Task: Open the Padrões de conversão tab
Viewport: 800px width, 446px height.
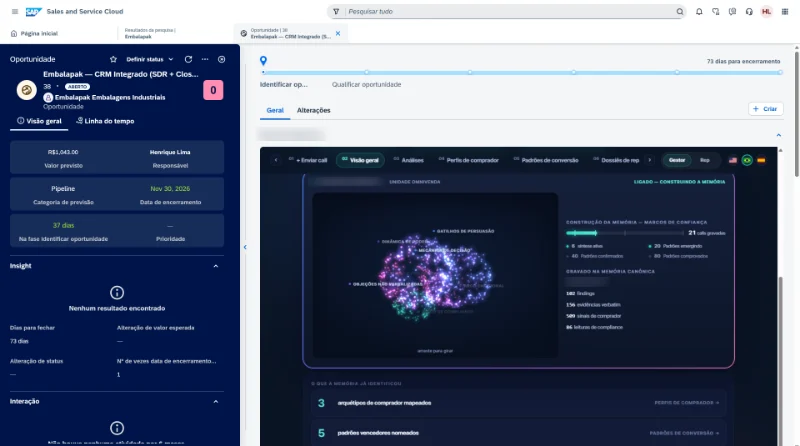Action: click(546, 160)
